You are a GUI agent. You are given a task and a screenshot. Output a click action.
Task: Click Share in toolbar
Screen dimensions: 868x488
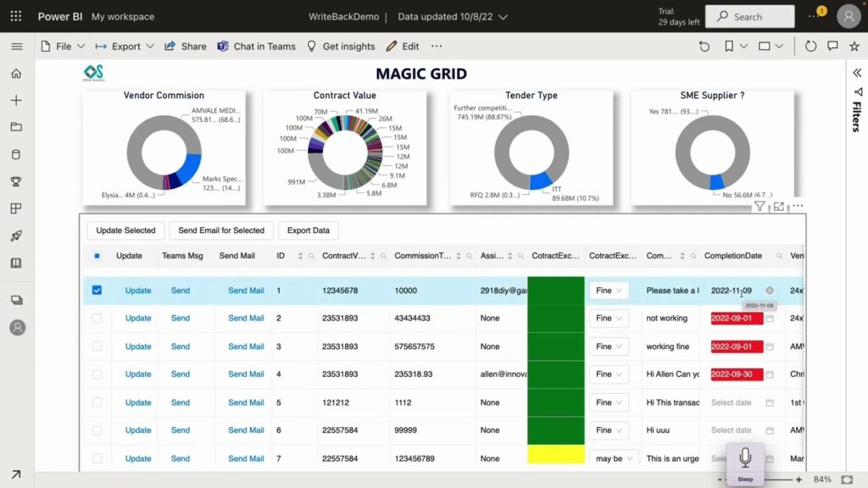186,47
